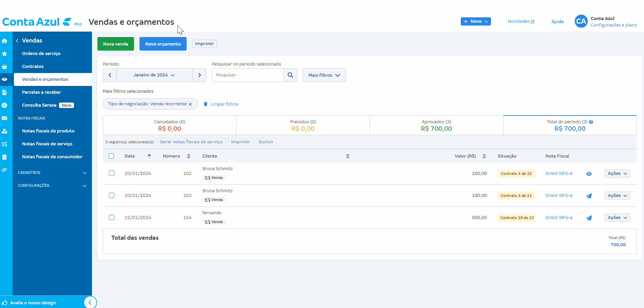Click Avalie o nosso design
The width and height of the screenshot is (644, 308).
tap(33, 303)
